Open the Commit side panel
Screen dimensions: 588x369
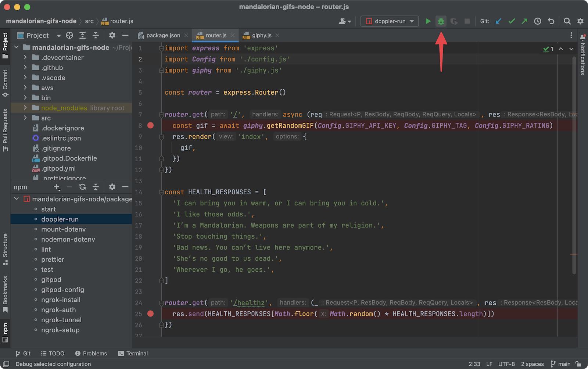pos(5,83)
